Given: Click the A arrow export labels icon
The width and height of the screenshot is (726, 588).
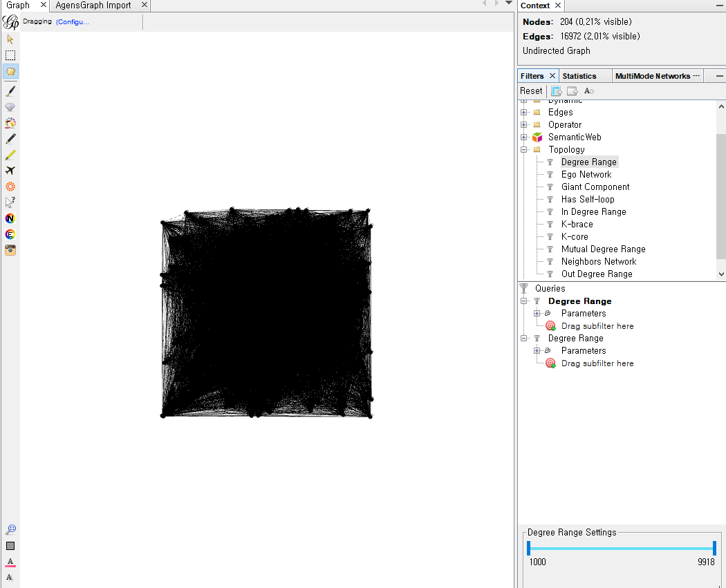Looking at the screenshot, I should click(x=589, y=91).
